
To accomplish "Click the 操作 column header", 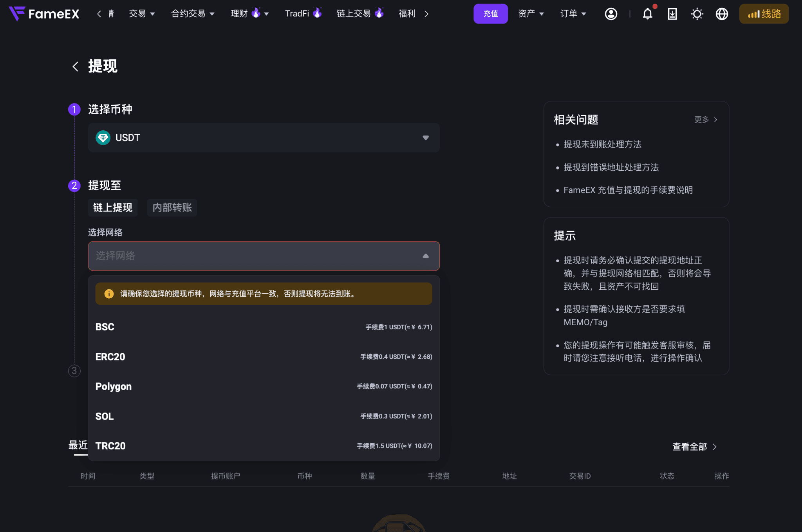I will [x=722, y=476].
